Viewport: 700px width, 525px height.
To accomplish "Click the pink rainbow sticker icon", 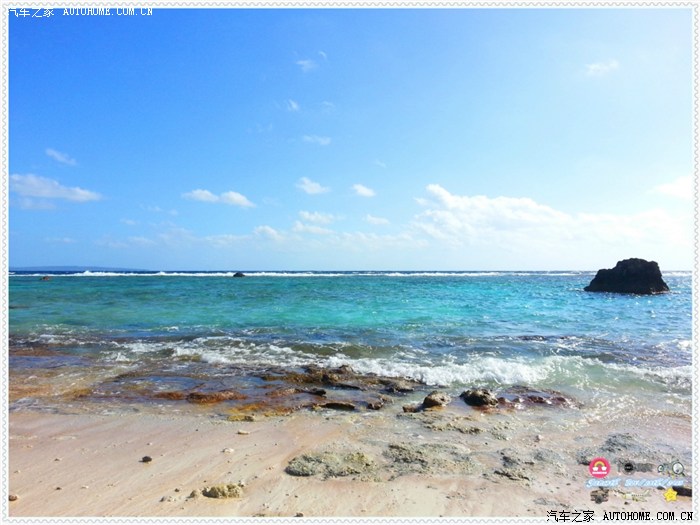I will click(599, 467).
